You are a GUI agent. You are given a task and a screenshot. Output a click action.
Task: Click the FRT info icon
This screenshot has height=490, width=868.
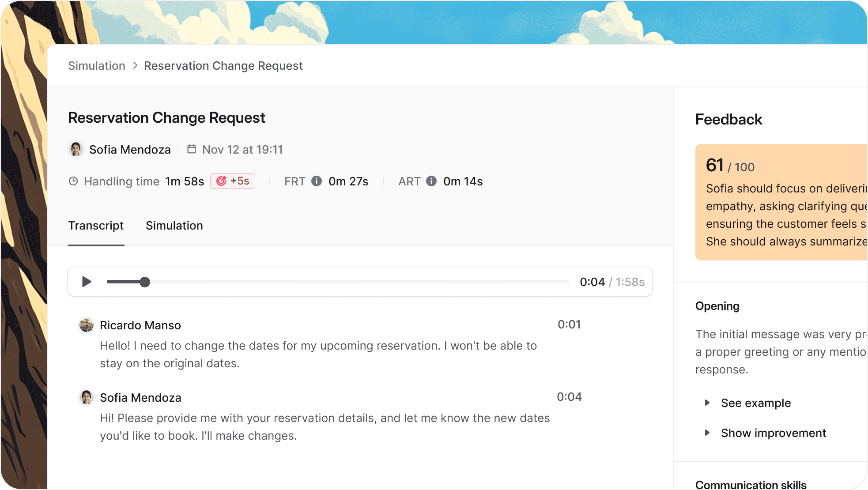(317, 181)
